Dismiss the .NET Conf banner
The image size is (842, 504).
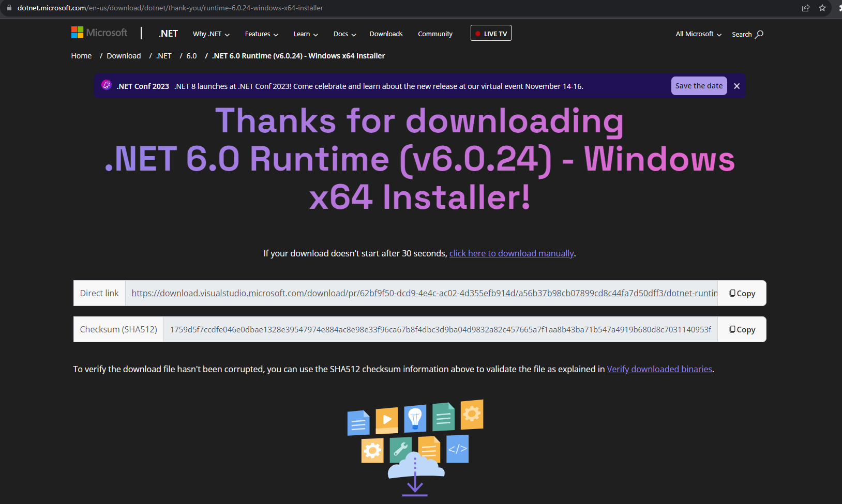(x=736, y=86)
